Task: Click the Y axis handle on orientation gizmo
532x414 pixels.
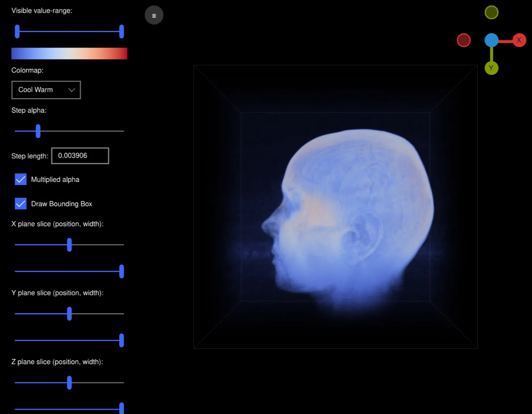Action: click(x=491, y=68)
